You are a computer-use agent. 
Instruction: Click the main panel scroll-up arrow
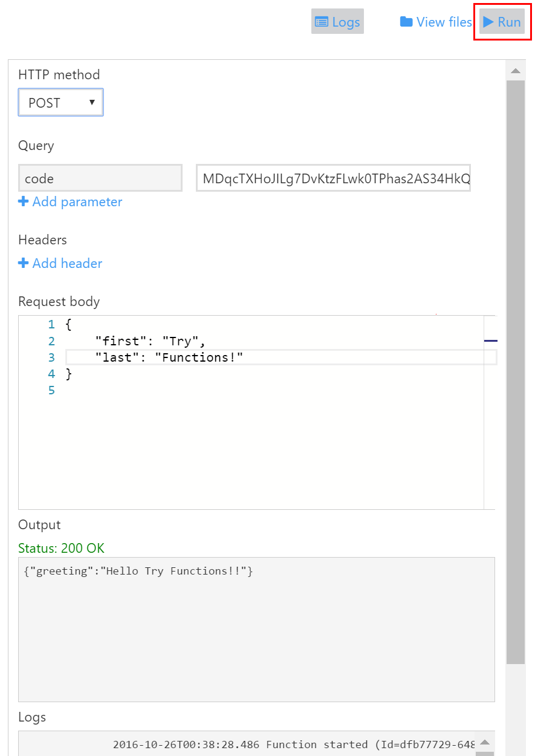pos(516,71)
